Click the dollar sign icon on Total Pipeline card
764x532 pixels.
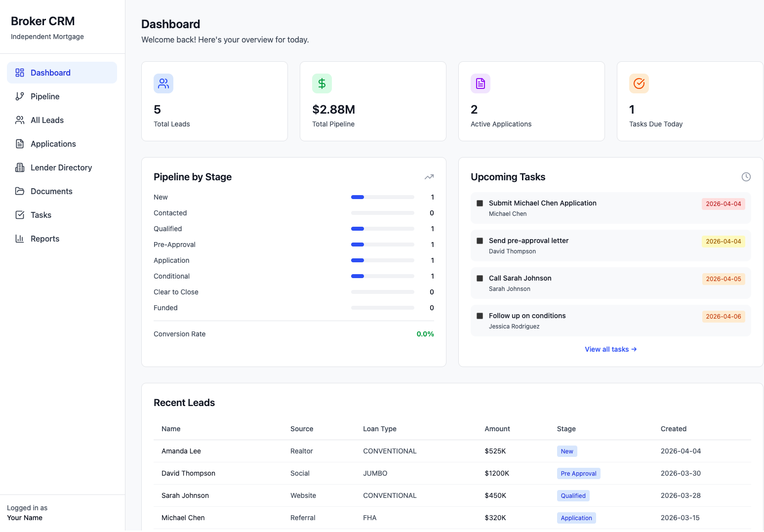(x=322, y=83)
